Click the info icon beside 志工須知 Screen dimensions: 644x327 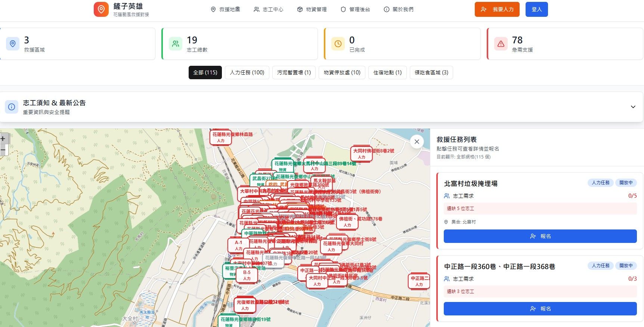12,107
